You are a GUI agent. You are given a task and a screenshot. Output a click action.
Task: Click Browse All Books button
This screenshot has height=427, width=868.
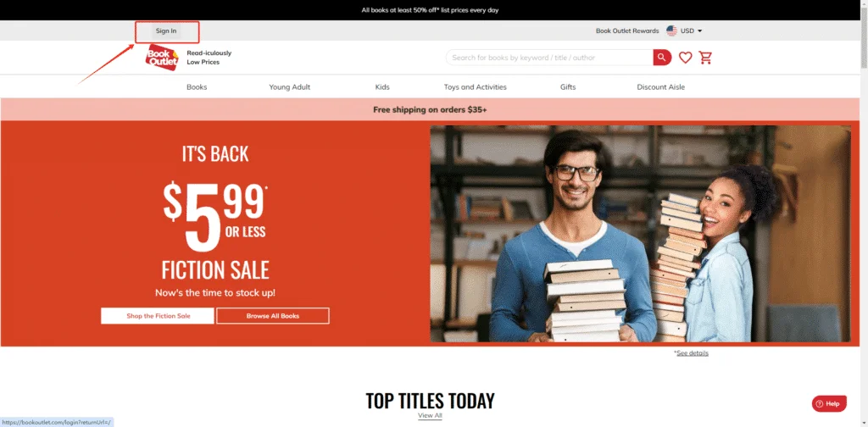tap(273, 316)
